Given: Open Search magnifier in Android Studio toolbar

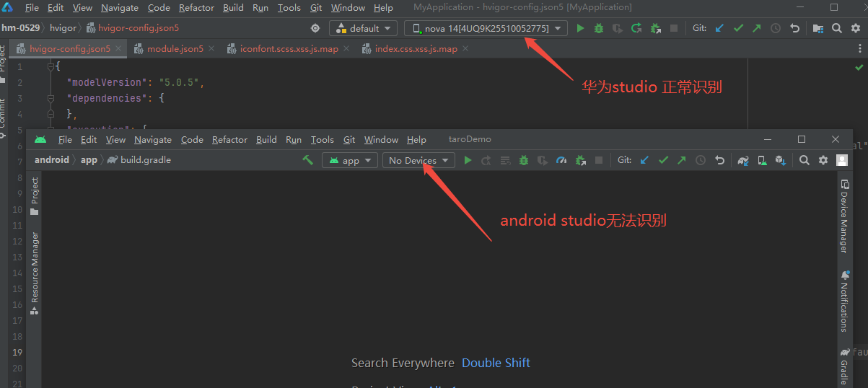Looking at the screenshot, I should coord(805,160).
